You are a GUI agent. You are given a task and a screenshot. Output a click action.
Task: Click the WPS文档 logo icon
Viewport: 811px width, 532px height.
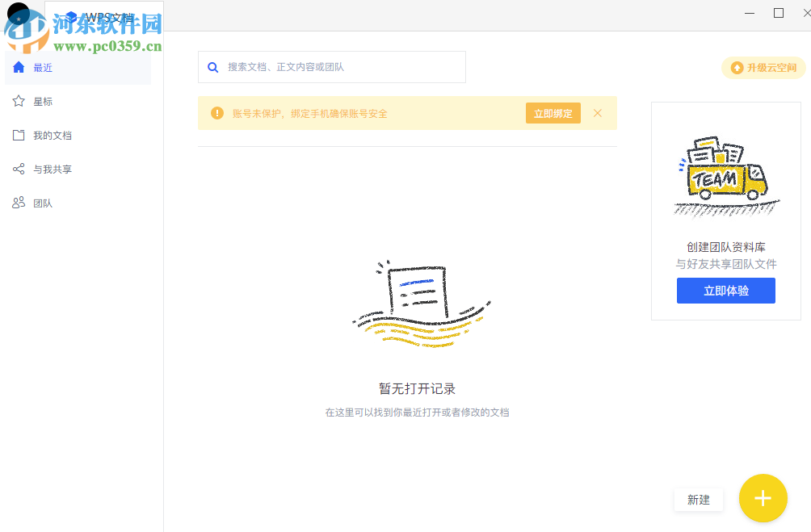pos(71,17)
